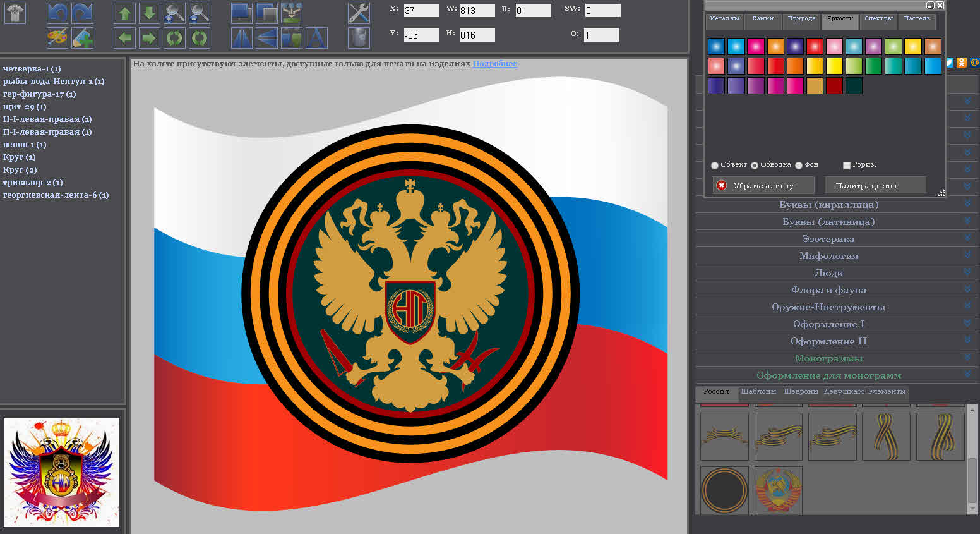The height and width of the screenshot is (534, 980).
Task: Select the Обводка radio button
Action: coord(755,166)
